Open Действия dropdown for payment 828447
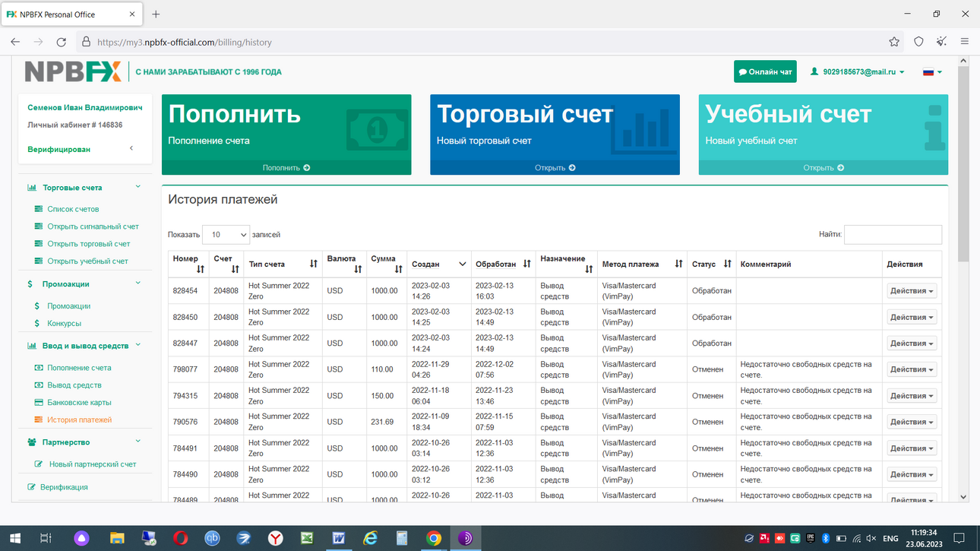The image size is (980, 551). (x=912, y=344)
